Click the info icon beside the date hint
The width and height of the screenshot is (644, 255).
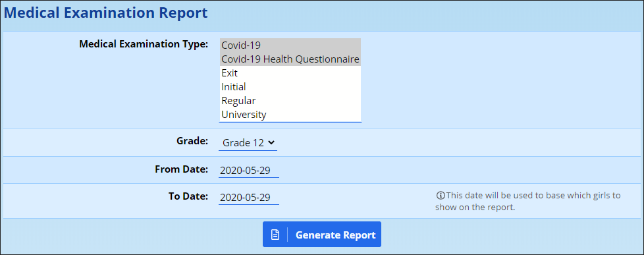point(441,195)
